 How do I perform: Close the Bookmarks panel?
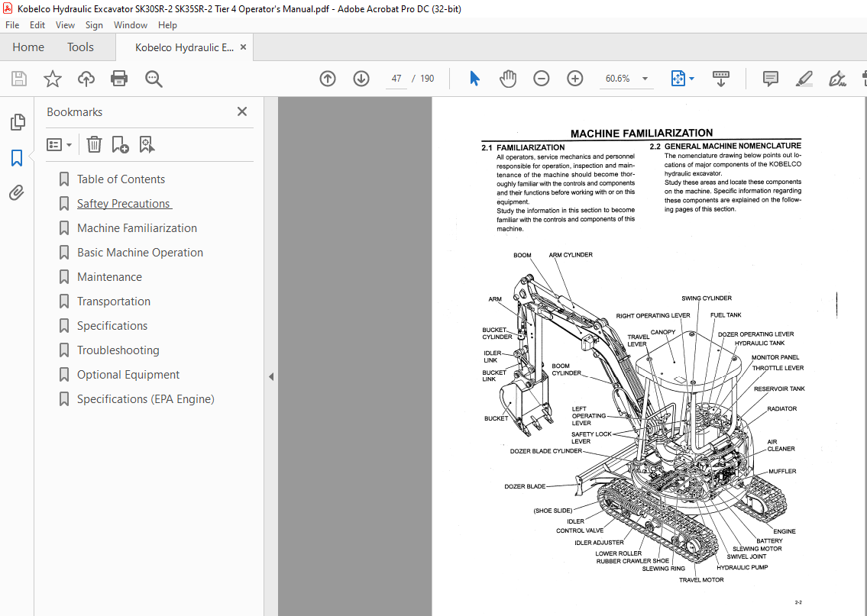(242, 111)
